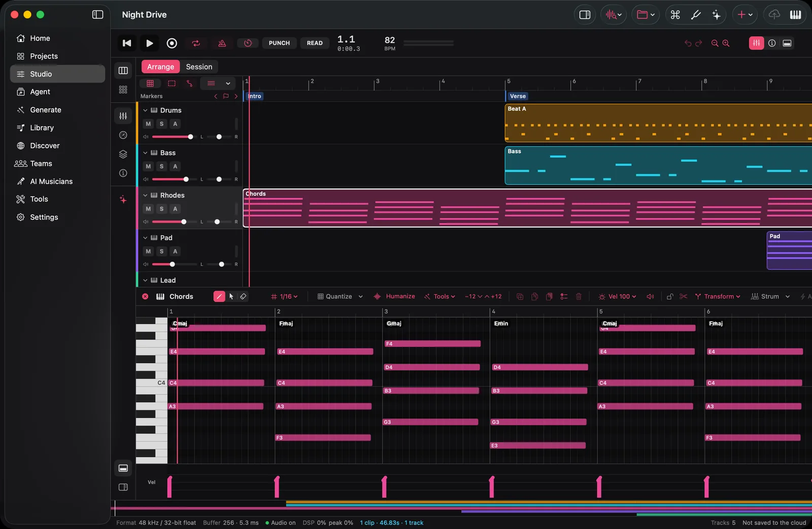Zoom in the arrangement timeline
Image resolution: width=812 pixels, height=529 pixels.
(726, 43)
